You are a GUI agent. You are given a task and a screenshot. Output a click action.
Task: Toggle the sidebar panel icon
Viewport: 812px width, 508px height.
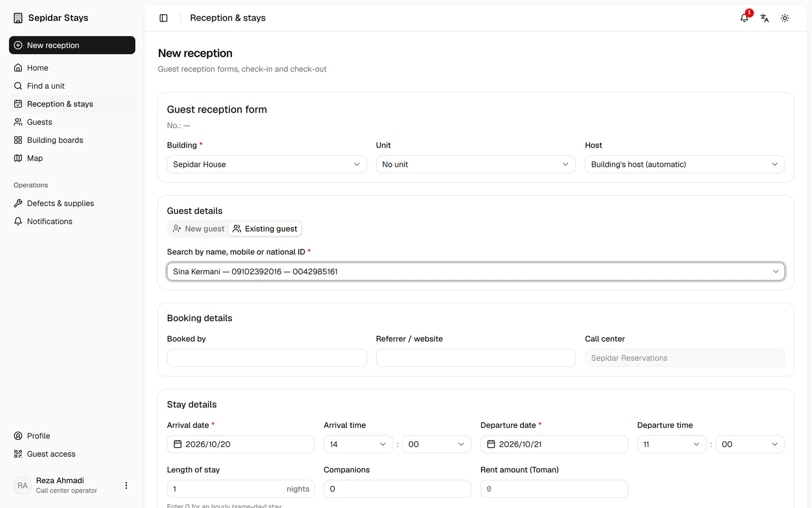(x=163, y=18)
